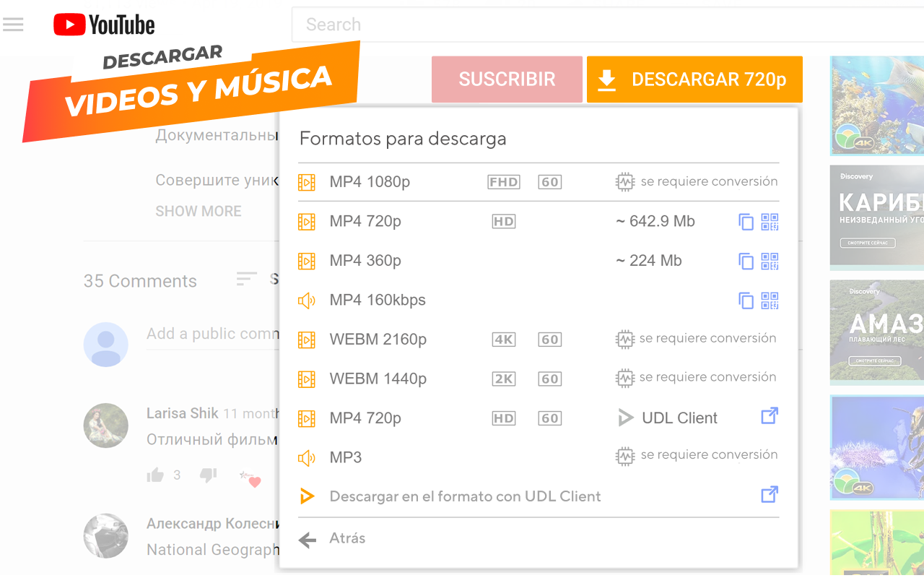Click Add a public comment field
The width and height of the screenshot is (924, 578).
click(212, 334)
